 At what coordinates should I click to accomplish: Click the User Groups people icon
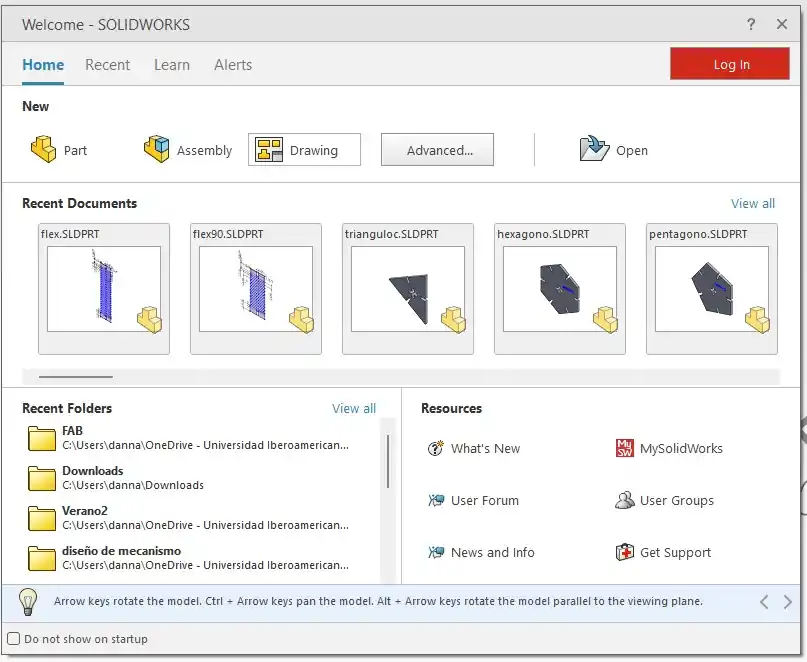click(x=624, y=500)
